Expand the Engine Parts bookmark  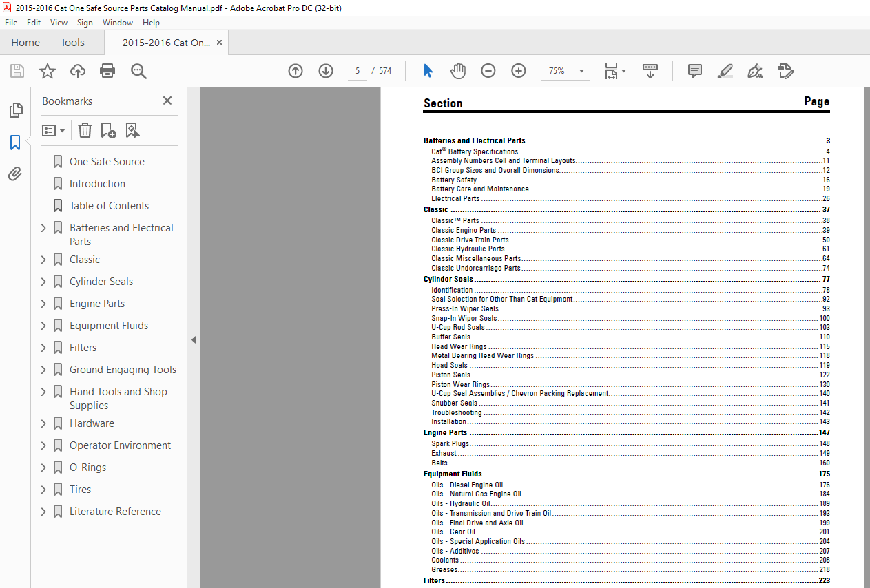pyautogui.click(x=43, y=304)
